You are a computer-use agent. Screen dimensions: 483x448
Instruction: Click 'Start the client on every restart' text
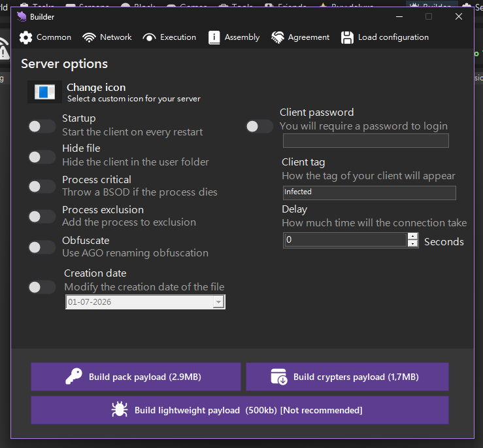[133, 132]
